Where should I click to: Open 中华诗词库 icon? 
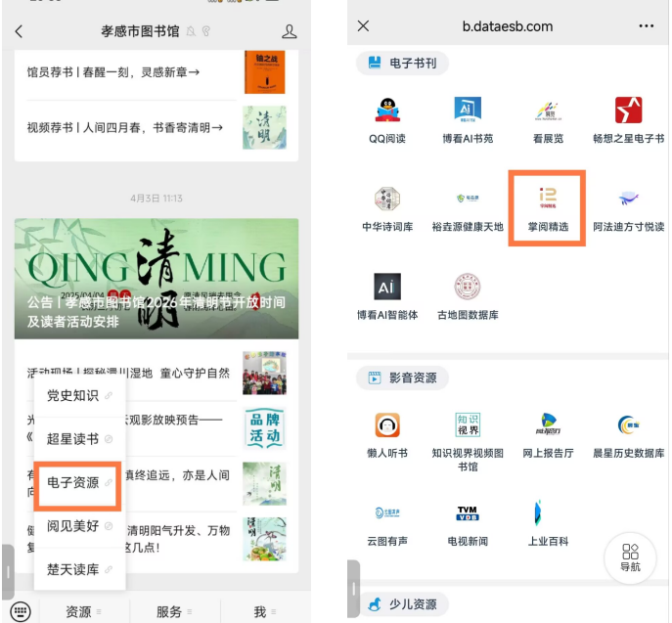coord(387,200)
